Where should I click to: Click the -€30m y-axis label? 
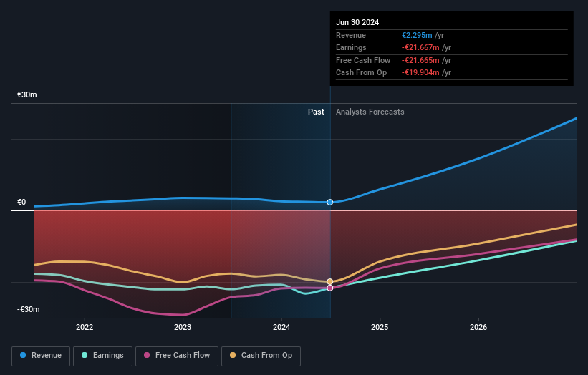pyautogui.click(x=29, y=309)
